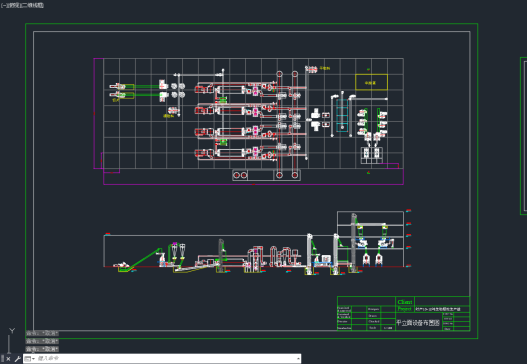Select the "Drawn" title block label
The image size is (527, 364).
(x=372, y=316)
